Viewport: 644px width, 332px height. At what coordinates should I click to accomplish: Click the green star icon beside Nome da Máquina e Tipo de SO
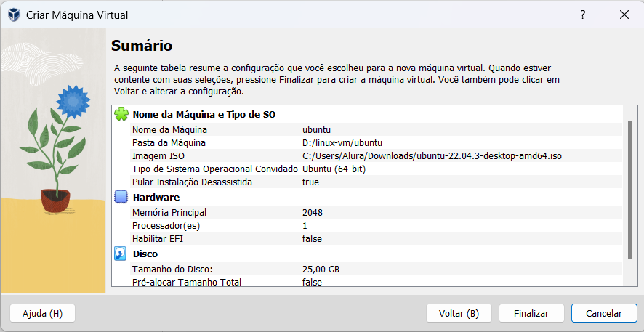(x=121, y=114)
